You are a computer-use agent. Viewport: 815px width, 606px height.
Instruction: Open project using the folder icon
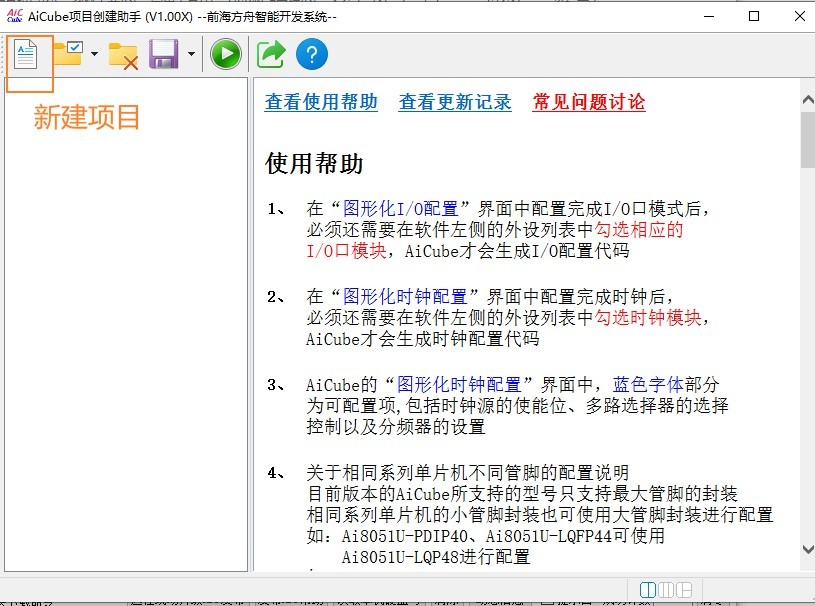point(69,54)
